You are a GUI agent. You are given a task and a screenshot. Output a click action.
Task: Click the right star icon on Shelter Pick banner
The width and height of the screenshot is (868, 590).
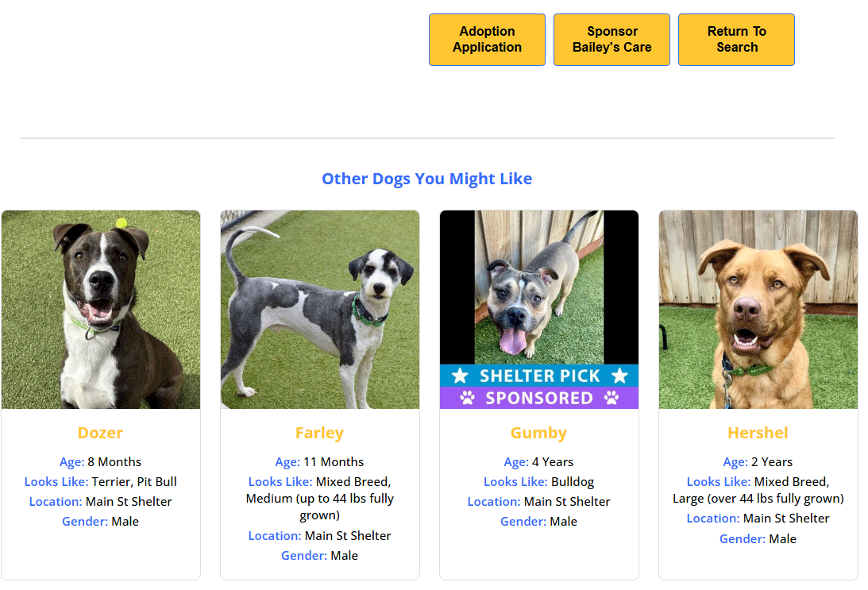619,376
